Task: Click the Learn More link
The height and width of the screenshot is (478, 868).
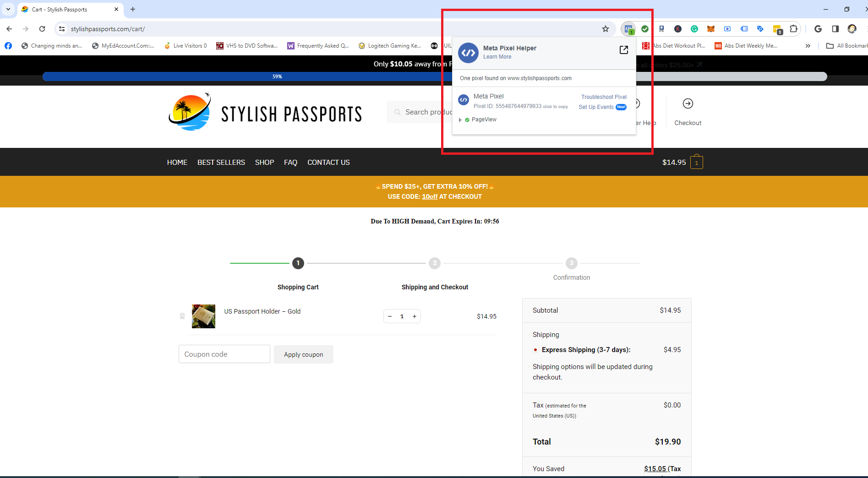Action: tap(497, 57)
